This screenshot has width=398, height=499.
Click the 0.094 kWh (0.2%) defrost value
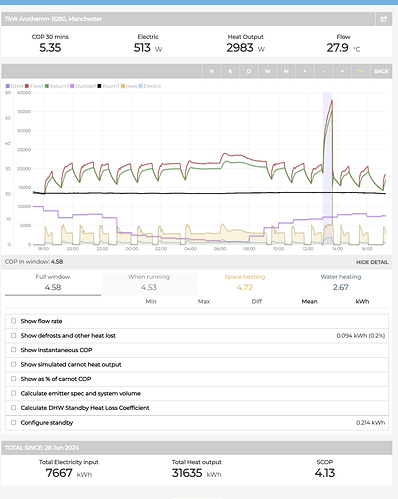[x=361, y=336]
